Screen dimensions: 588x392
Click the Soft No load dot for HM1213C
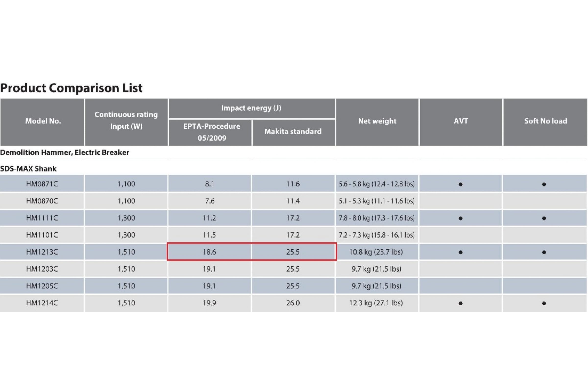[x=544, y=253]
